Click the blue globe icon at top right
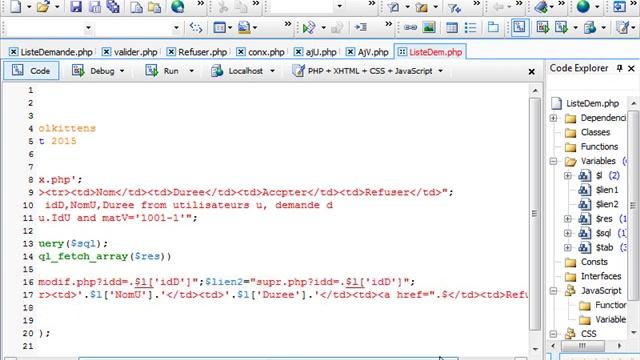640x360 pixels. click(583, 7)
